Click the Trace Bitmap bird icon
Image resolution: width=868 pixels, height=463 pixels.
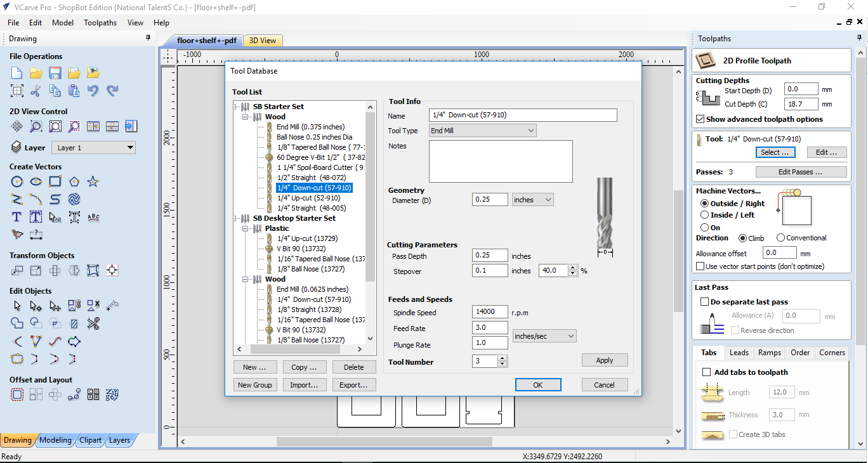click(x=17, y=235)
